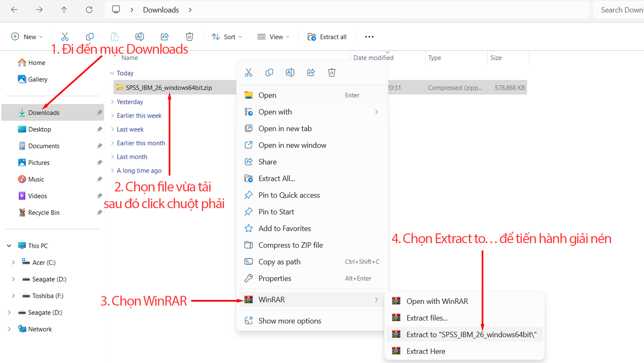
Task: Click Share icon in context menu
Action: tap(311, 73)
